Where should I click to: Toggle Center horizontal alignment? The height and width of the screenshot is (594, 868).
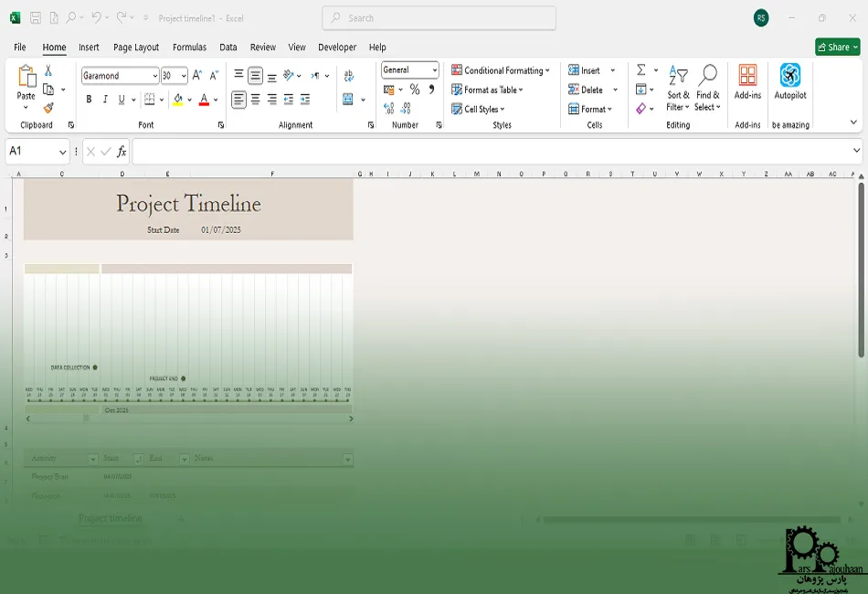(x=255, y=100)
